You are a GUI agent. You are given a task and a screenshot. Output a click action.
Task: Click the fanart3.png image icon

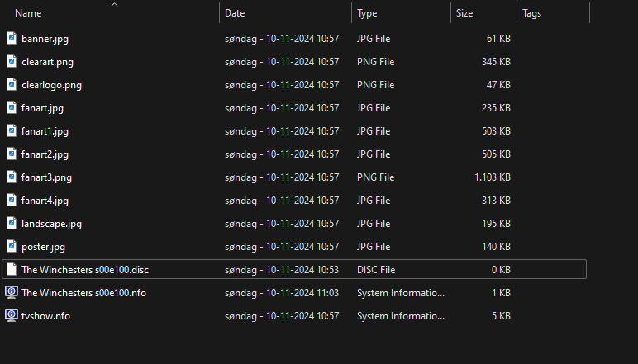point(12,177)
